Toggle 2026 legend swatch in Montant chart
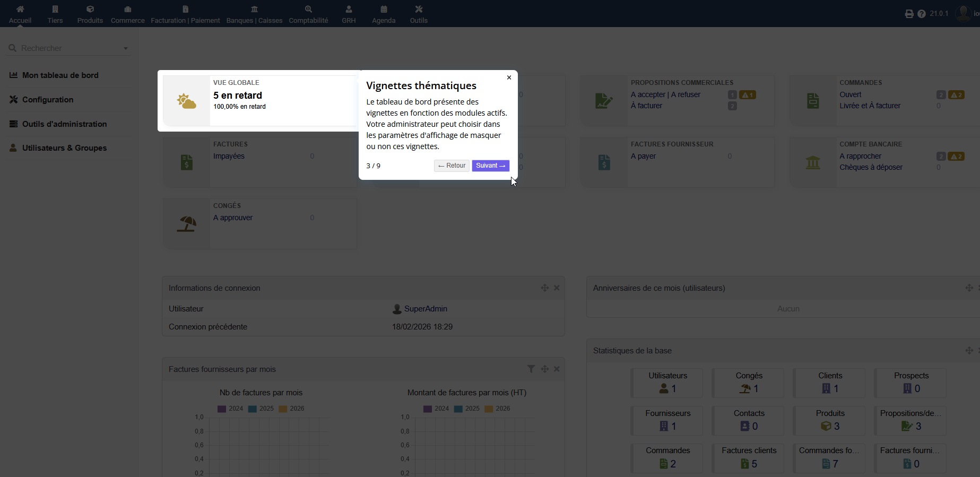The height and width of the screenshot is (477, 980). pos(489,409)
